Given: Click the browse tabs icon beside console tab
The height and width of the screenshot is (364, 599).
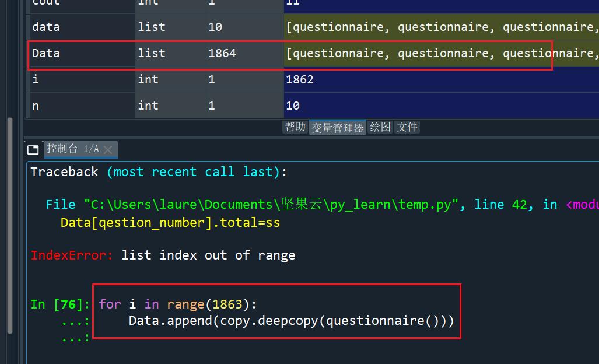Looking at the screenshot, I should click(33, 149).
